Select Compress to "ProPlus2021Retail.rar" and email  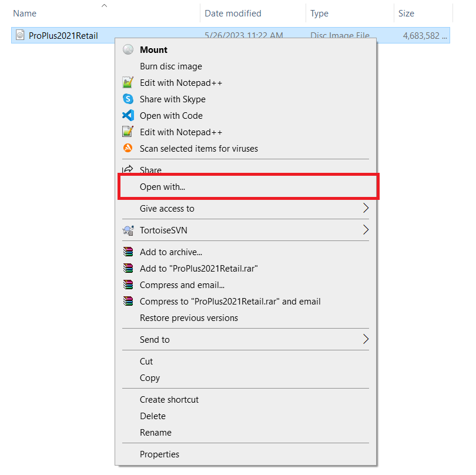246,301
